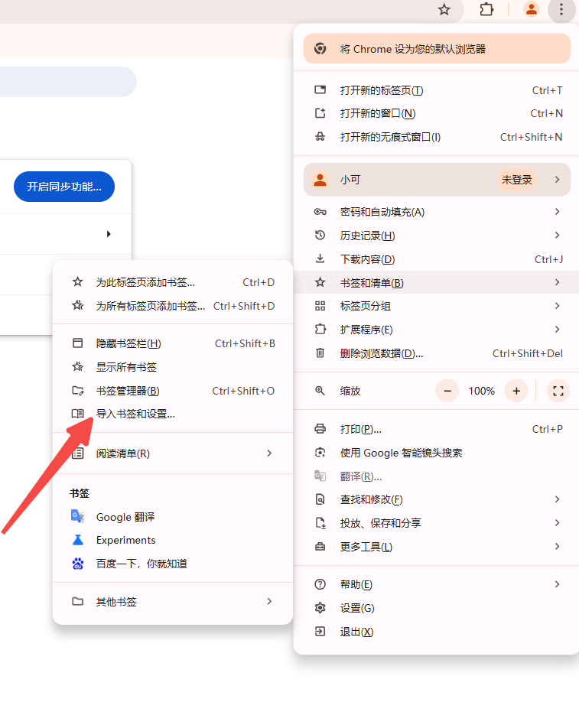The width and height of the screenshot is (579, 728).
Task: Expand the 标签页分组 submenu chevron
Action: [557, 306]
